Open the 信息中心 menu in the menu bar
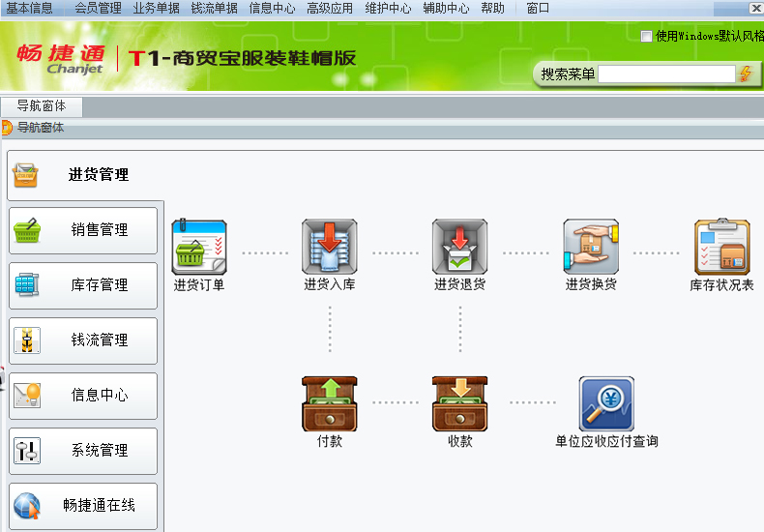The height and width of the screenshot is (532, 764). coord(272,8)
